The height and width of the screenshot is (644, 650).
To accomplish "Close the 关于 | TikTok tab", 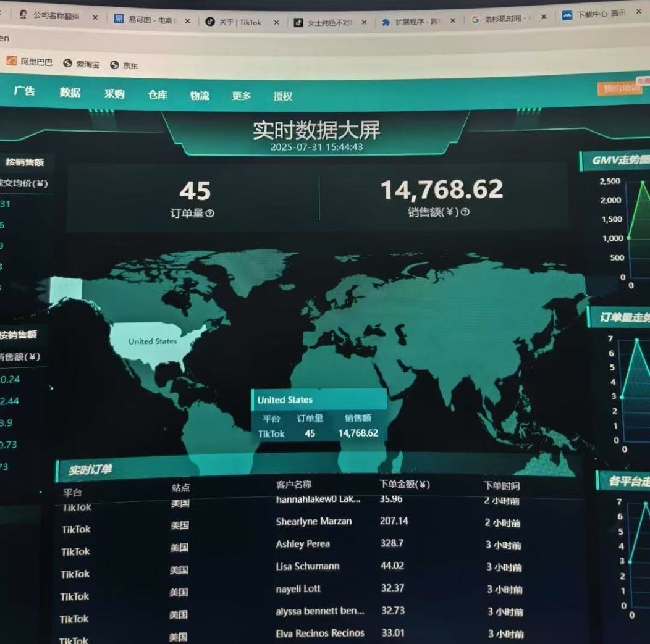I will (277, 22).
